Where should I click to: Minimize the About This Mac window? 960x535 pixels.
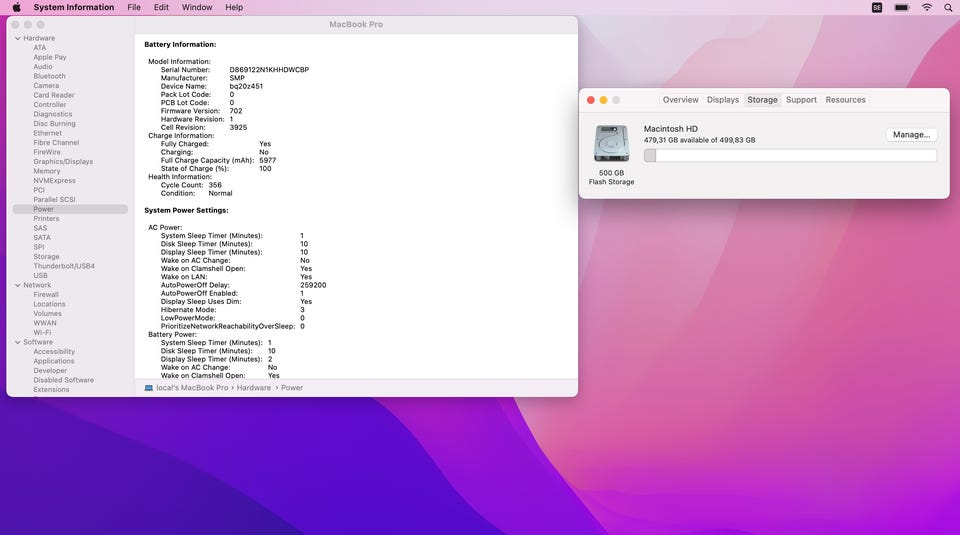click(604, 100)
